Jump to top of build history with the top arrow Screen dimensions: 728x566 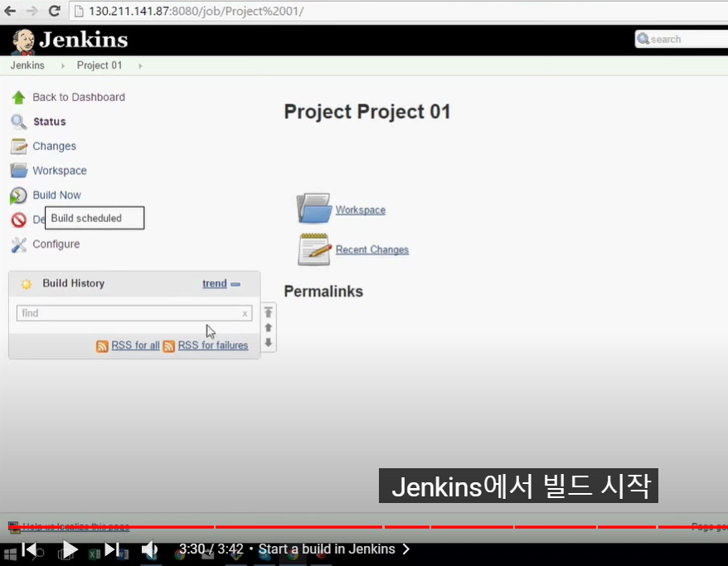[269, 312]
